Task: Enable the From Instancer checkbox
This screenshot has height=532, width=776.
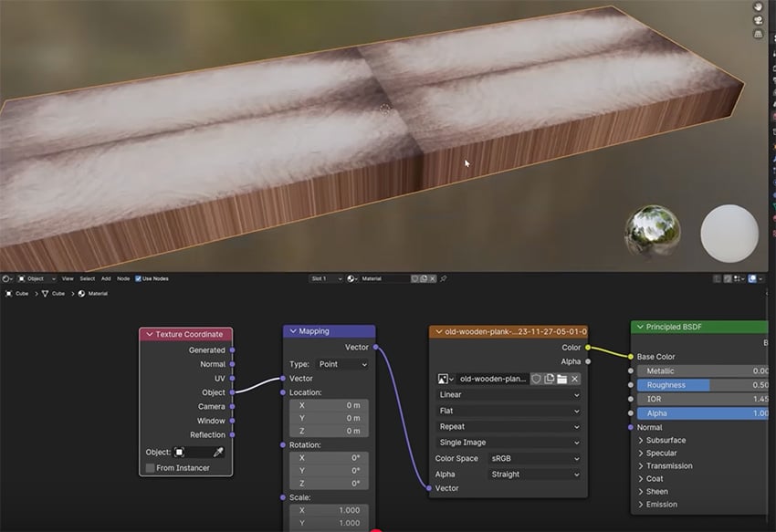Action: [149, 467]
